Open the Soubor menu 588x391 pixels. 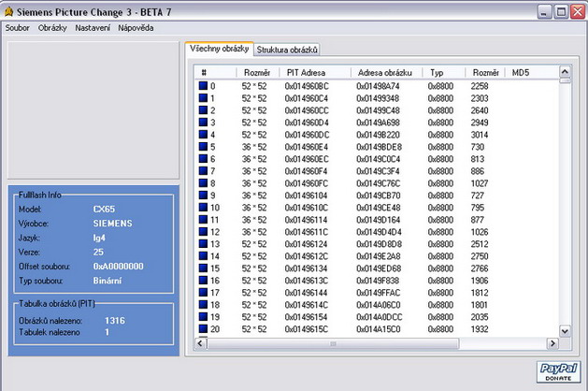(17, 28)
